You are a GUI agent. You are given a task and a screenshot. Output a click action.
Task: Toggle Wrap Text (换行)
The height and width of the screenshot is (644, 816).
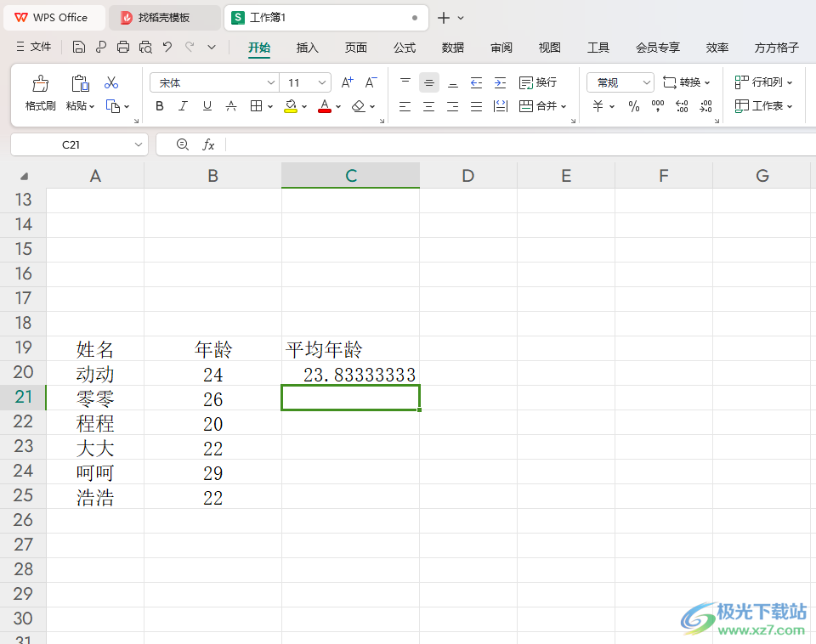pyautogui.click(x=538, y=82)
